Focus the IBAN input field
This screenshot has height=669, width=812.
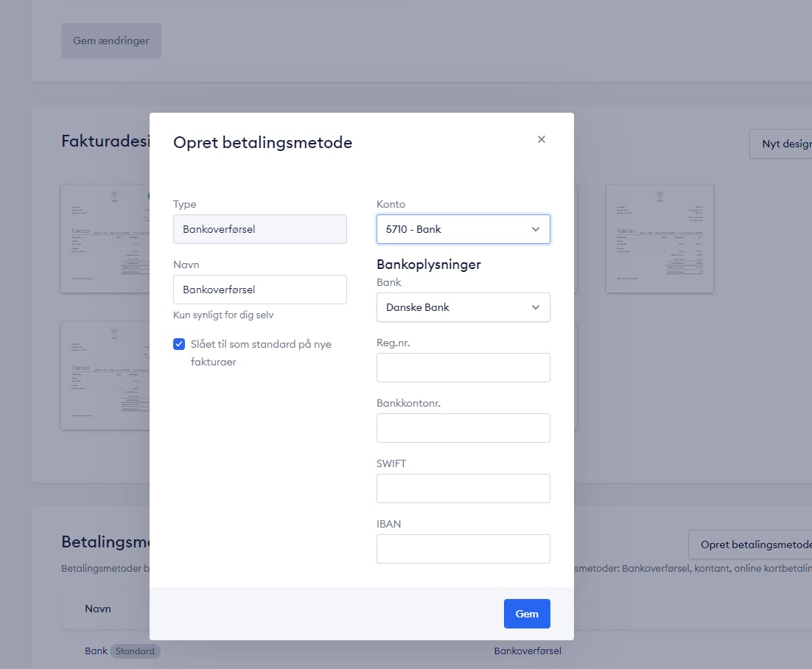(463, 549)
